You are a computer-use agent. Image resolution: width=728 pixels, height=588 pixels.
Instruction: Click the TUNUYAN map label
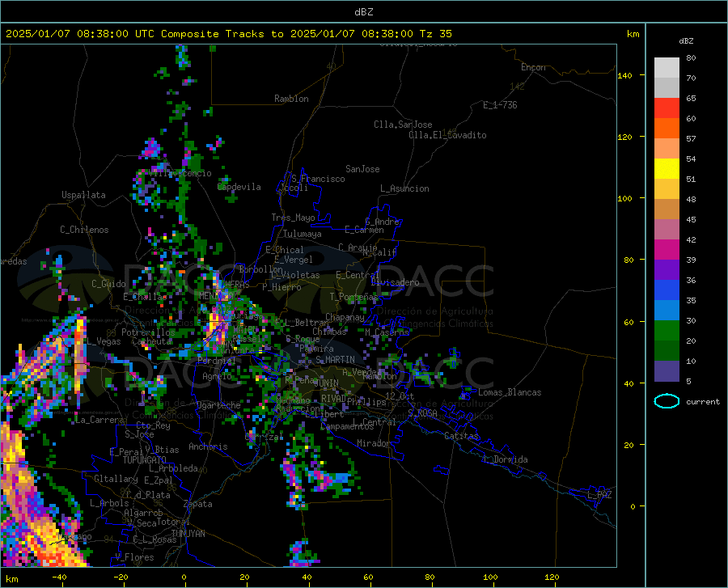click(x=188, y=534)
